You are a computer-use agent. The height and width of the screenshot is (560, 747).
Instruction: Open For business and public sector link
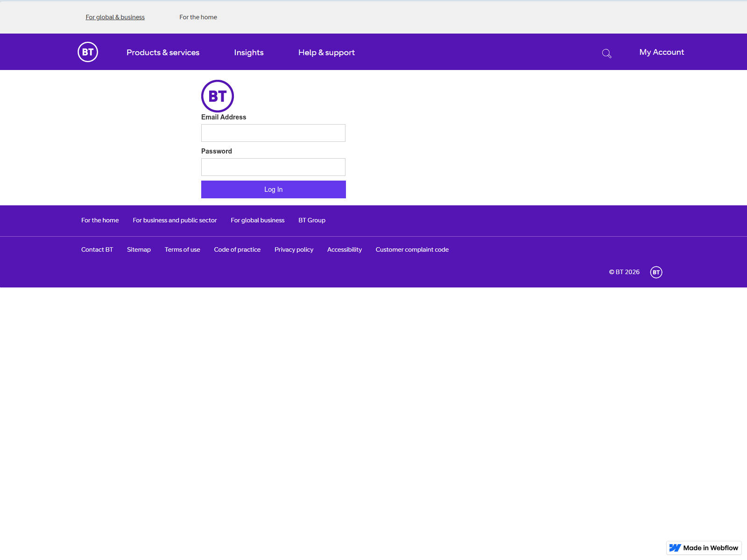(x=175, y=220)
